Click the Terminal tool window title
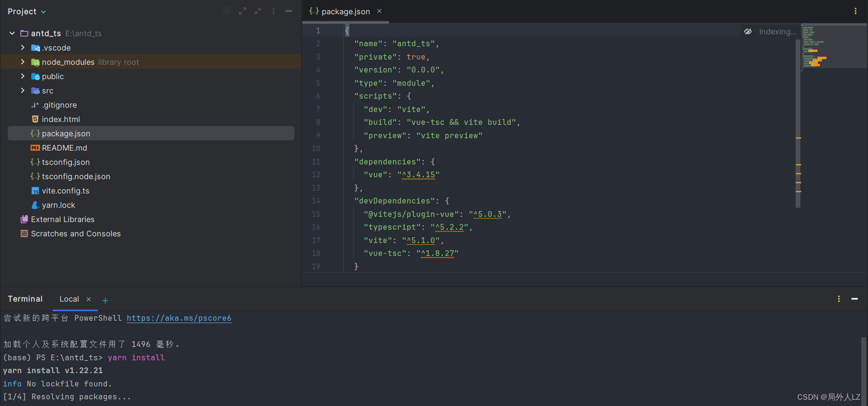 (25, 299)
